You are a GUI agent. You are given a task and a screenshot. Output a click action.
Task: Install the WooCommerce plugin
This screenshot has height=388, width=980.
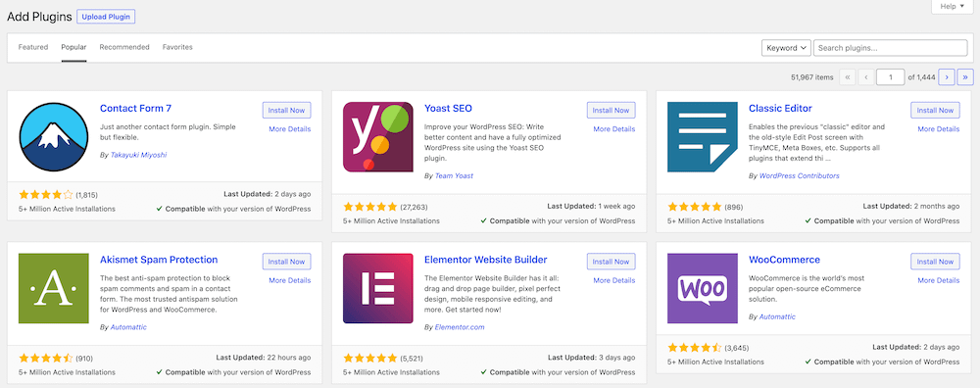[x=936, y=262]
